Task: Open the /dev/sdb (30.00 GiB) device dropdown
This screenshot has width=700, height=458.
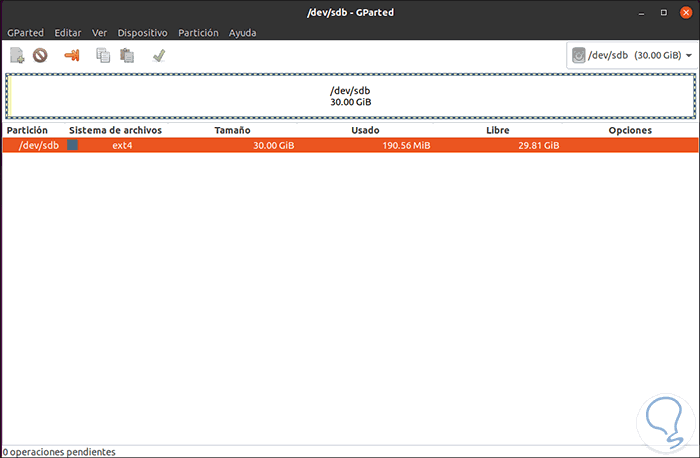Action: pos(632,55)
